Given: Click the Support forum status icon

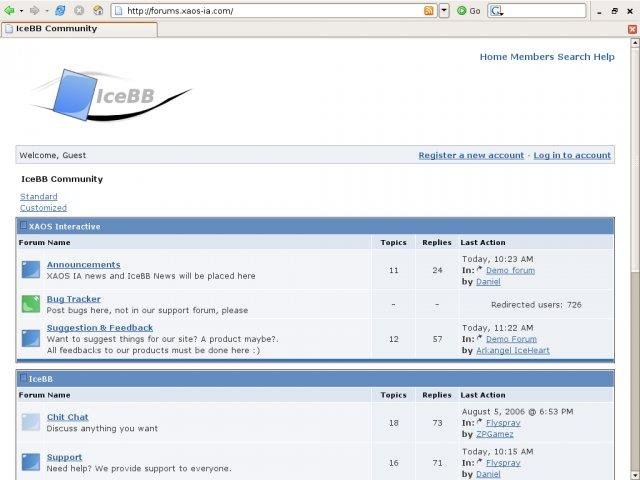Looking at the screenshot, I should tap(31, 462).
